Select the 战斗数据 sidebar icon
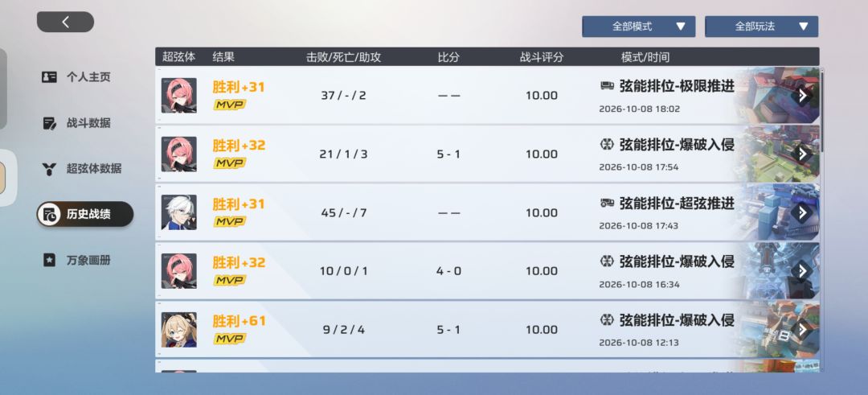 (49, 123)
